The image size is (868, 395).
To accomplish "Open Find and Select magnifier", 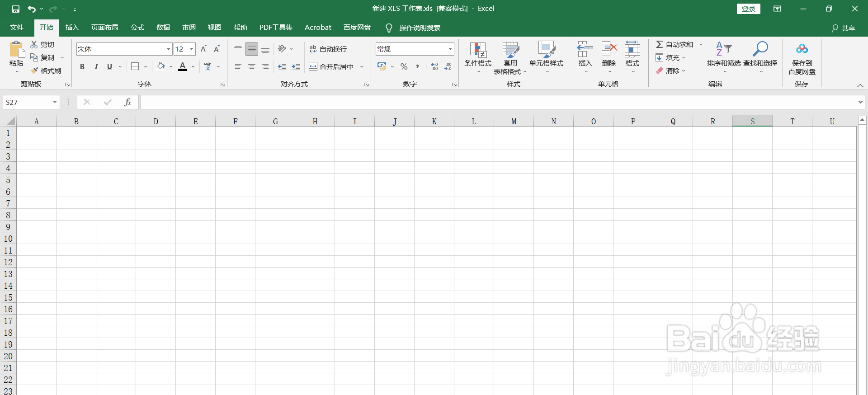I will [x=760, y=58].
